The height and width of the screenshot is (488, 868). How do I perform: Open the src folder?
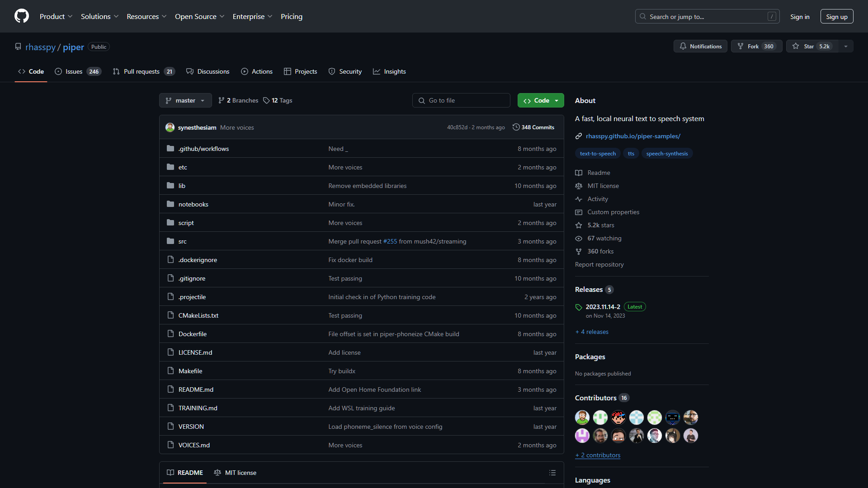(x=182, y=241)
